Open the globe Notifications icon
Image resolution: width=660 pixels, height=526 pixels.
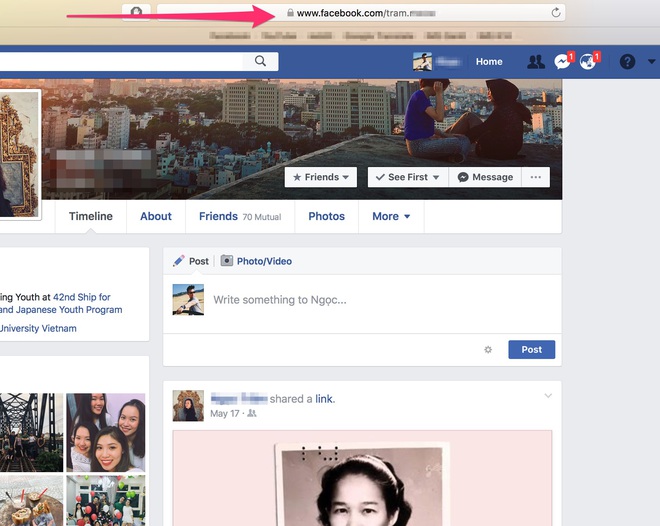[588, 62]
